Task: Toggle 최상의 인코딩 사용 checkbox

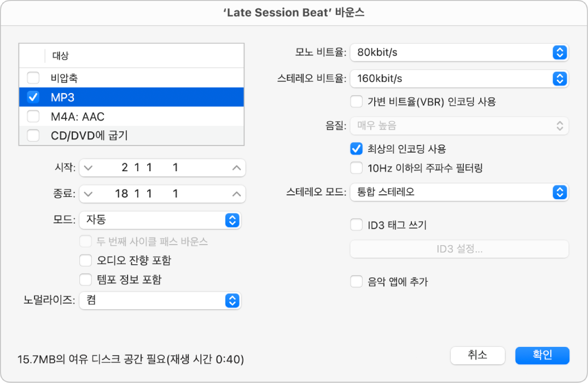Action: click(357, 148)
